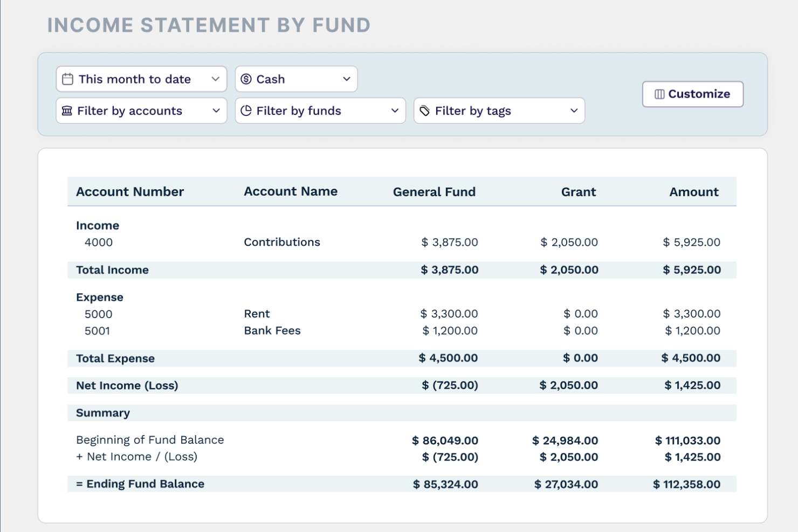
Task: Click the Customize button
Action: (692, 94)
